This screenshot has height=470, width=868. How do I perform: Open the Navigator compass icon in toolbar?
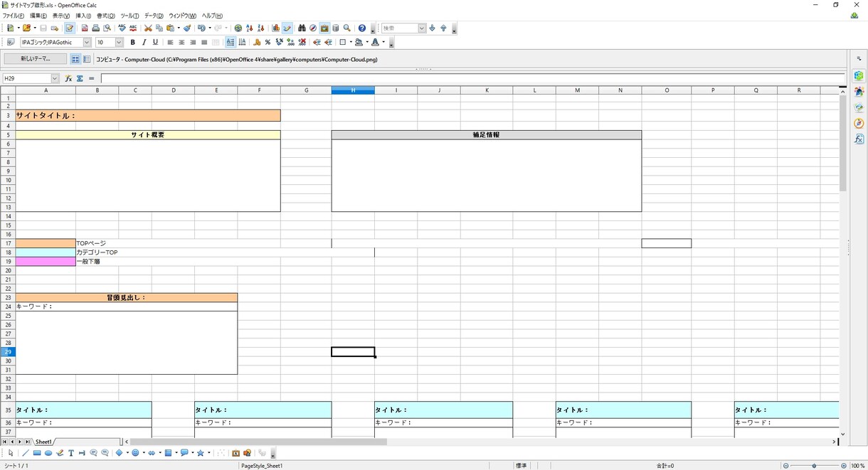tap(313, 28)
